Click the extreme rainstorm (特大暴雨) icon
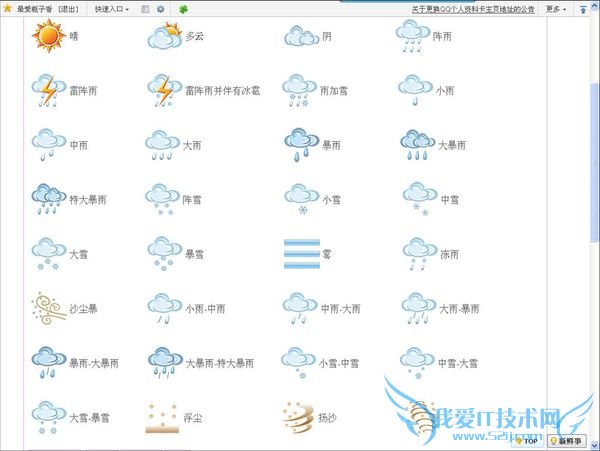The height and width of the screenshot is (451, 600). 49,199
